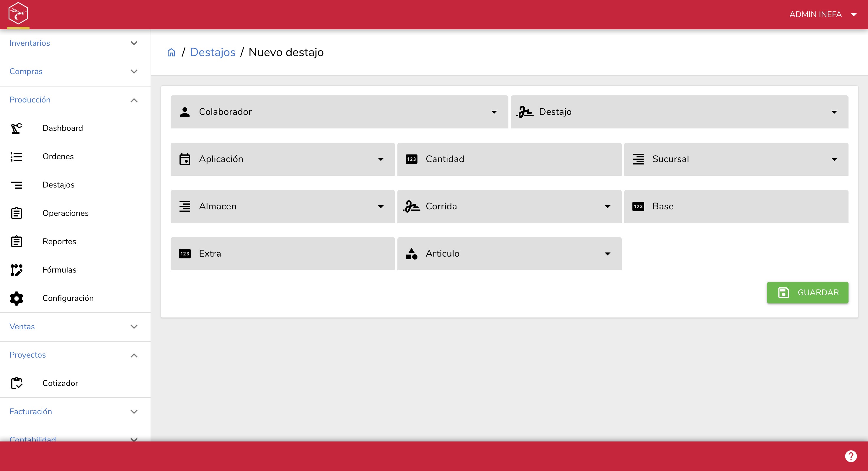Click the Ordenes numbered list icon

click(x=16, y=156)
